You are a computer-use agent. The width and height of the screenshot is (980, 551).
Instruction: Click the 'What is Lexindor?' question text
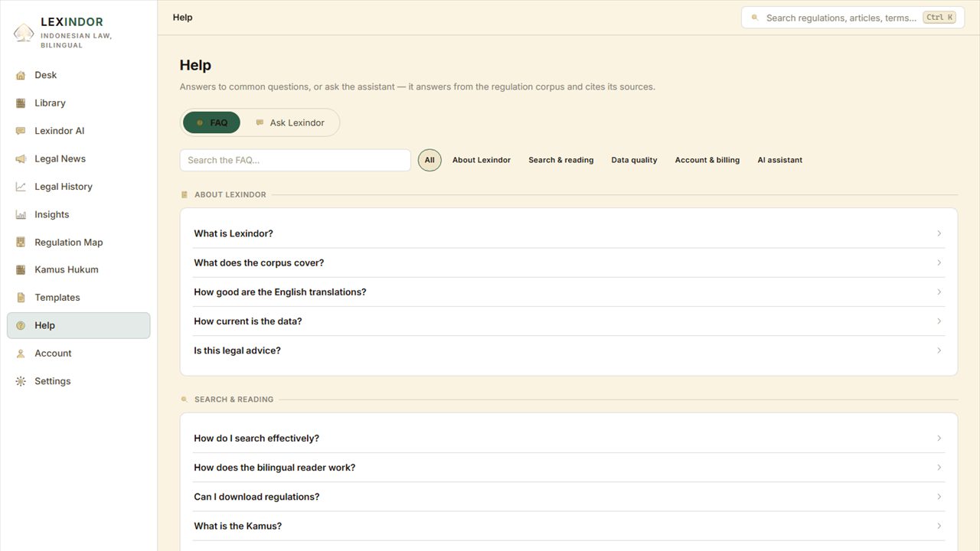(234, 233)
